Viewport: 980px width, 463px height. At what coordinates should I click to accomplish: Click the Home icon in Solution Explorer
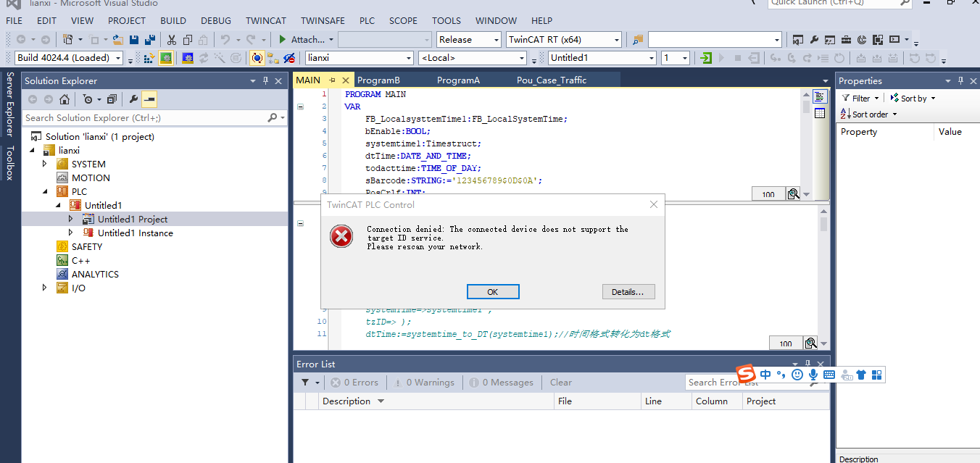pos(65,99)
